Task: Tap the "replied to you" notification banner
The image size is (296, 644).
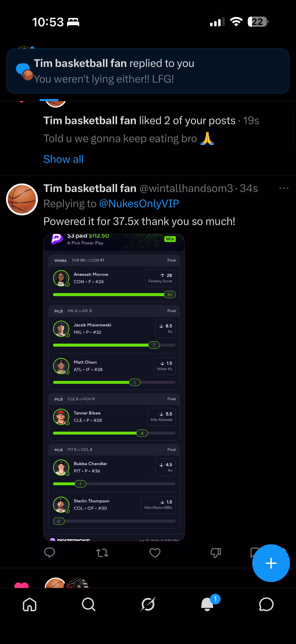Action: [x=148, y=71]
